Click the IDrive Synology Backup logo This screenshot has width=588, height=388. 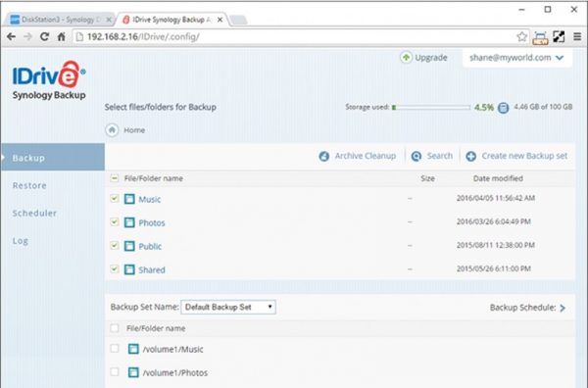pos(49,80)
